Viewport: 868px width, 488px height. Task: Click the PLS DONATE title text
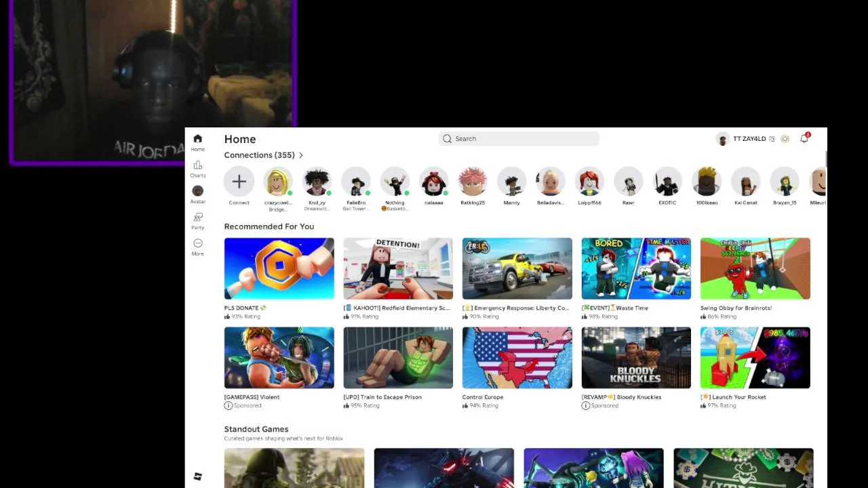245,308
